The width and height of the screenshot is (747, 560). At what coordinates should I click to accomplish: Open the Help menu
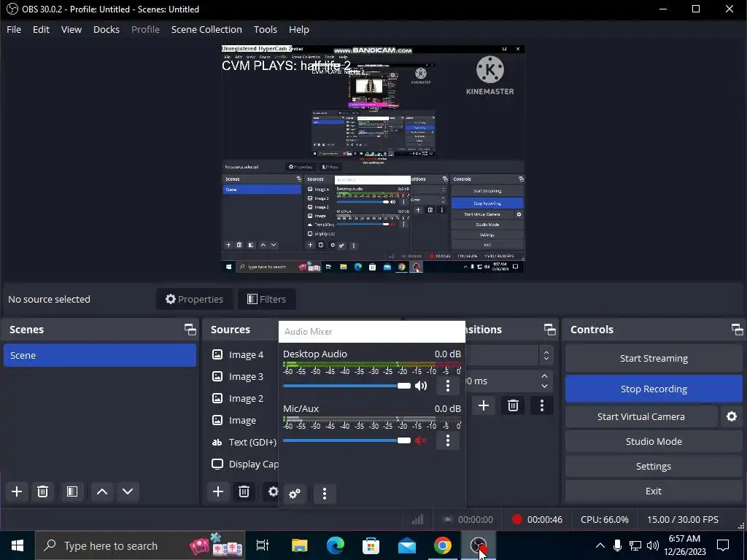pyautogui.click(x=298, y=29)
